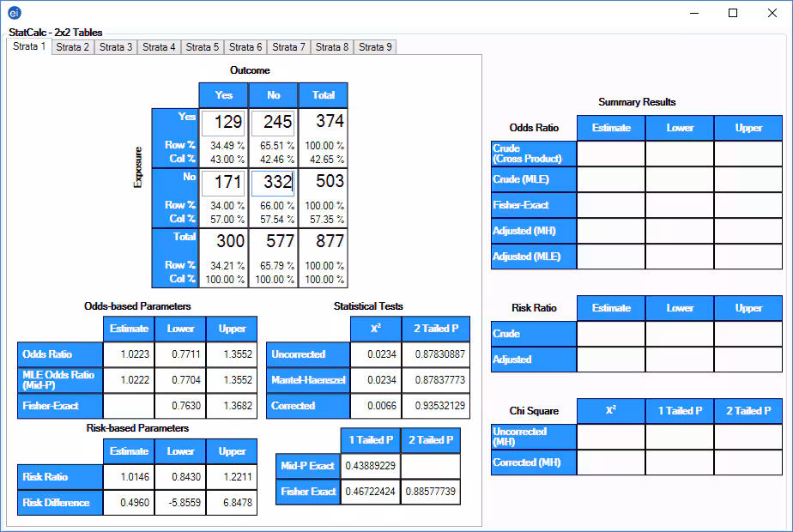793x532 pixels.
Task: Click the Fisher Exact 1-tailed value 0.46722424
Action: [x=371, y=492]
